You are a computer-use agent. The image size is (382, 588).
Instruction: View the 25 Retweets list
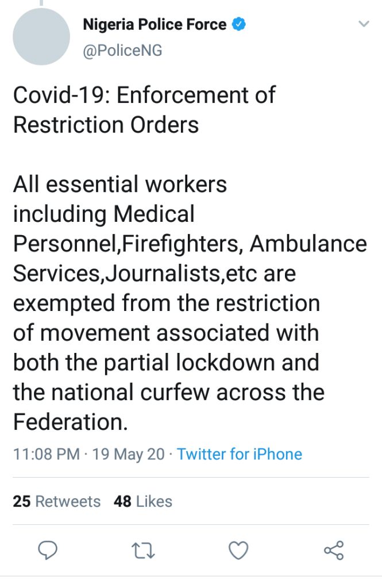56,501
